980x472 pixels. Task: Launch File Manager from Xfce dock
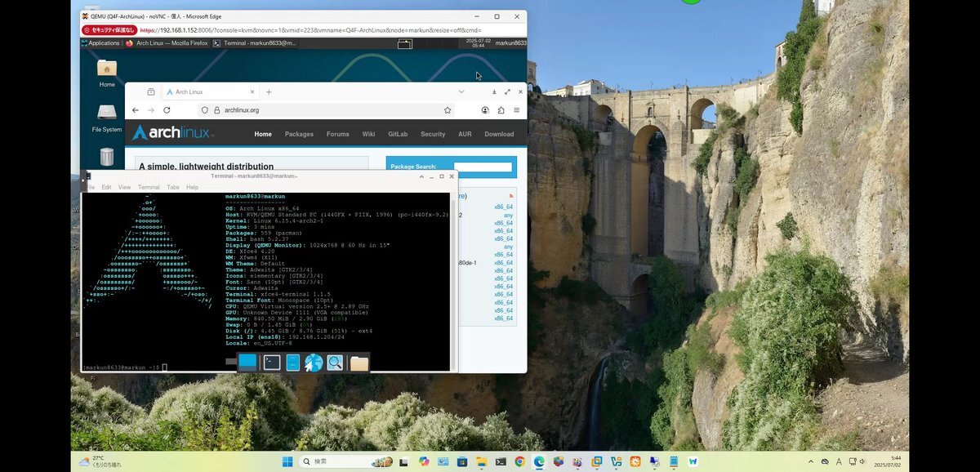[293, 363]
